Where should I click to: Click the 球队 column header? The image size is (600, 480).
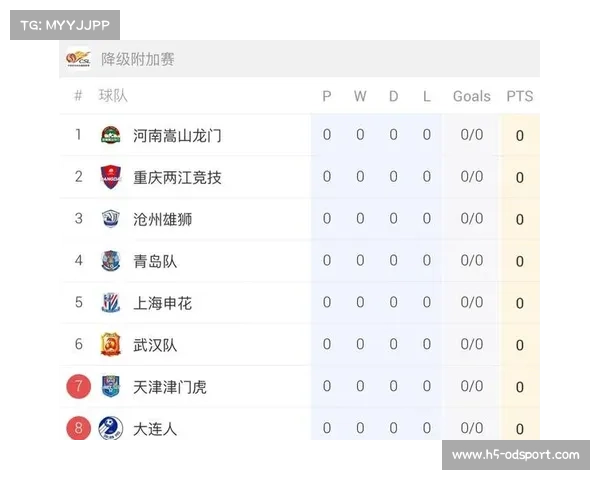pos(113,96)
